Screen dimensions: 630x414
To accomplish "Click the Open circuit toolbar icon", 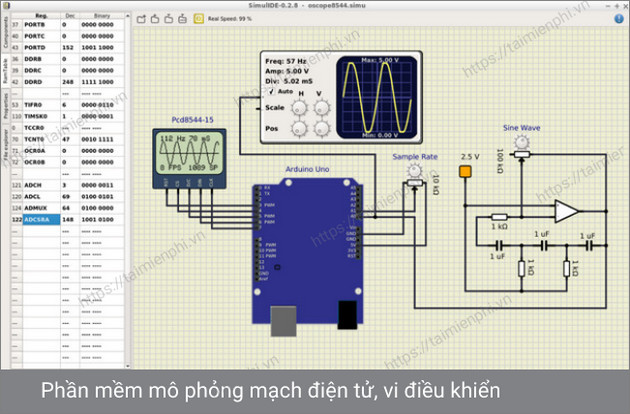I will click(154, 18).
